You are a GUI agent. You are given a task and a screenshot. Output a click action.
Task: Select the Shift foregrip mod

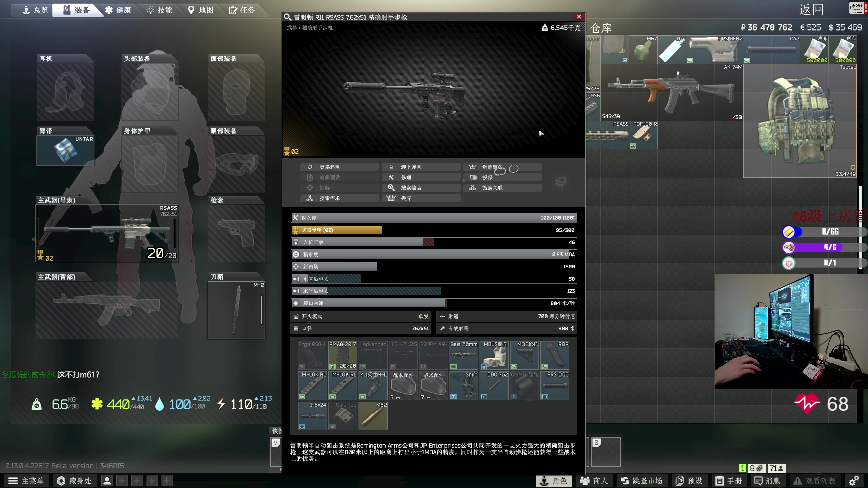pyautogui.click(x=464, y=386)
